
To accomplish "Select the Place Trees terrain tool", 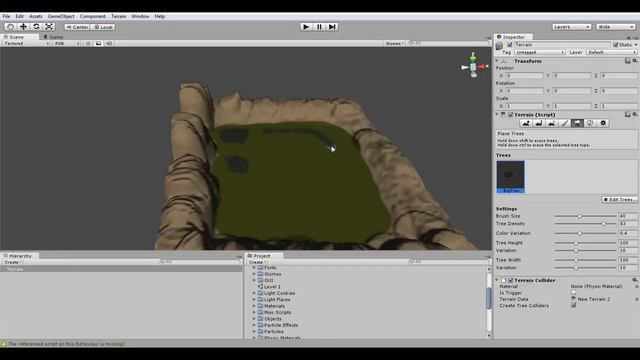I will (577, 123).
